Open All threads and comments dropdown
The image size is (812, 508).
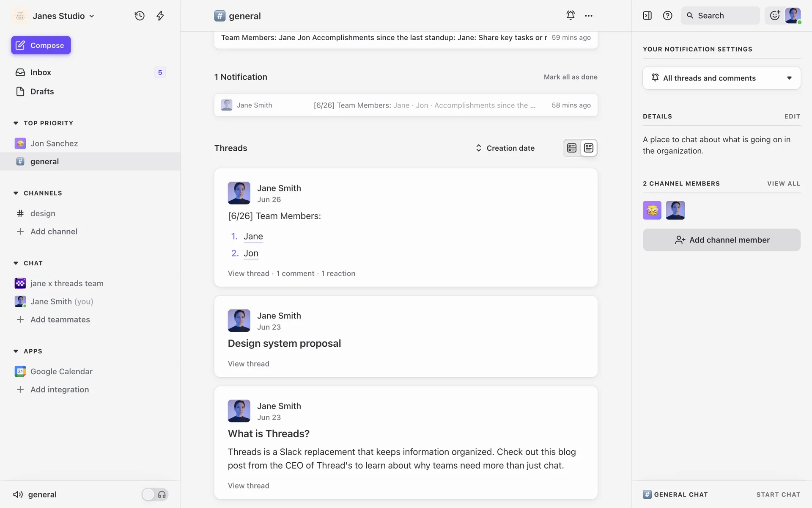click(721, 78)
